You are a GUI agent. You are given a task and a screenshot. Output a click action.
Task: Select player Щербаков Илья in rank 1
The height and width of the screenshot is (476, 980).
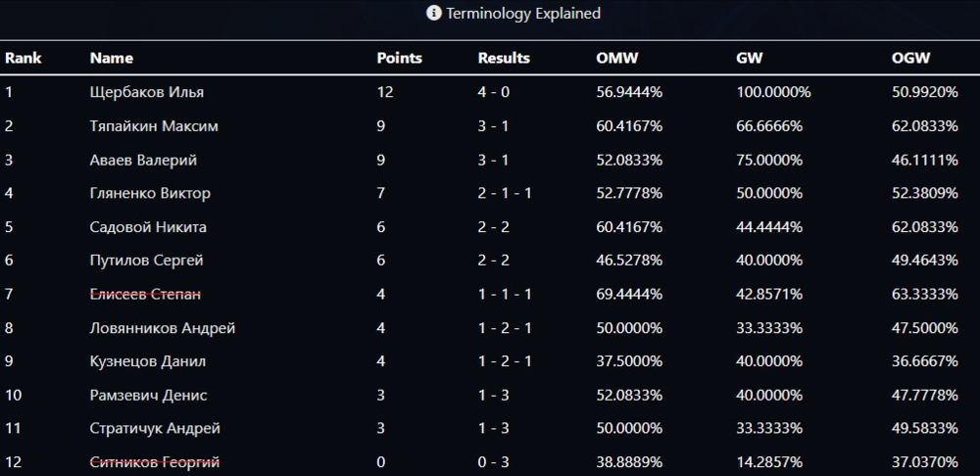(x=147, y=92)
